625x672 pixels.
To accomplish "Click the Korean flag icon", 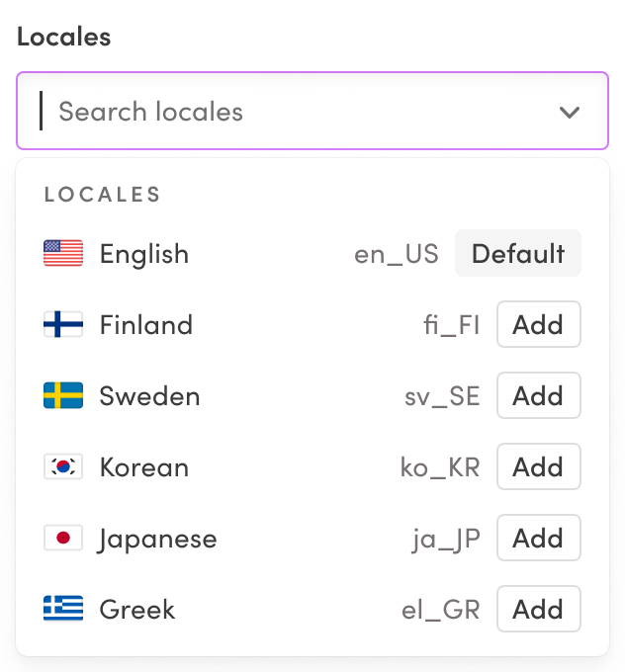I will point(63,467).
